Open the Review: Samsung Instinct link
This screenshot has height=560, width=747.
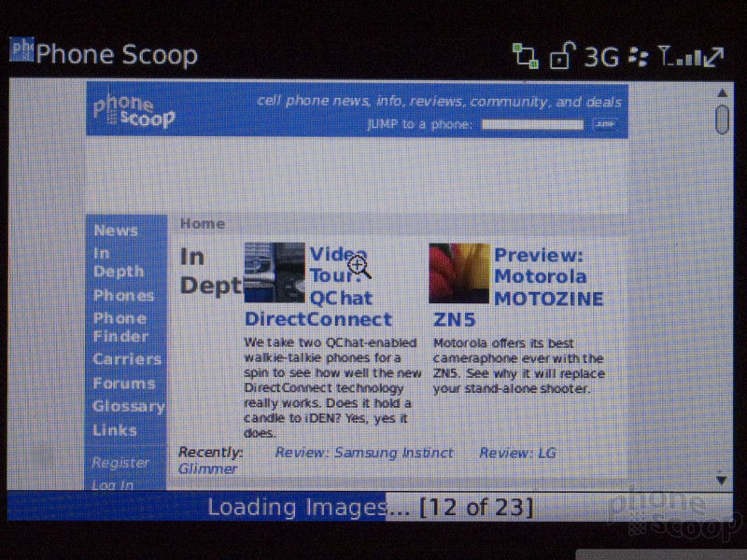pos(364,453)
